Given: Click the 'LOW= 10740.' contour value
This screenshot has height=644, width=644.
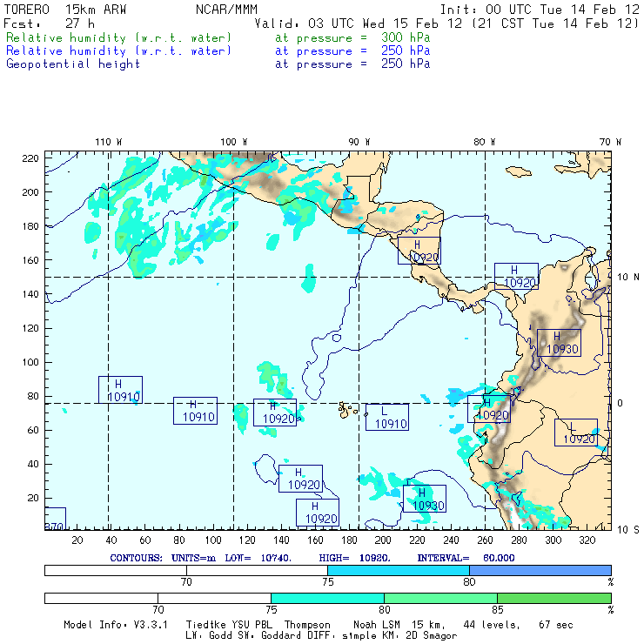Looking at the screenshot, I should pos(258,558).
